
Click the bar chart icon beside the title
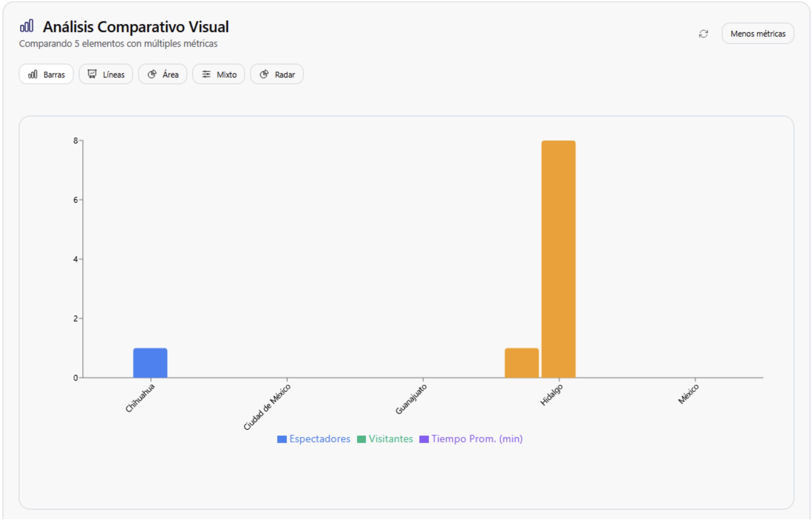[27, 26]
